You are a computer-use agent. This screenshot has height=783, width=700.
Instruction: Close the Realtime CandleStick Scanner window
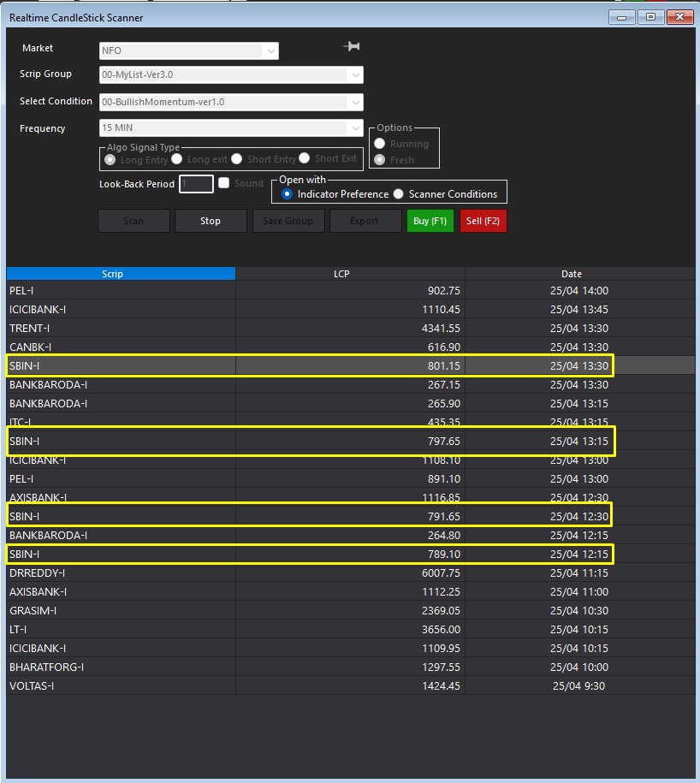(x=680, y=17)
